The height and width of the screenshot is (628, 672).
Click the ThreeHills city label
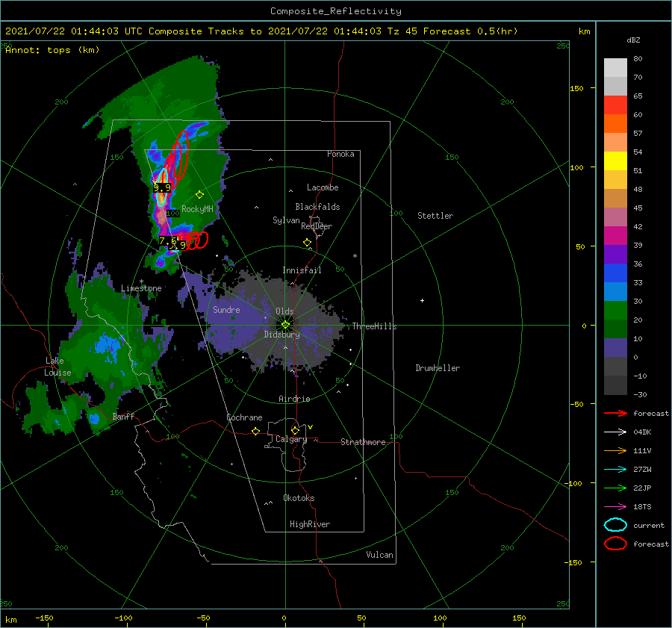[375, 326]
